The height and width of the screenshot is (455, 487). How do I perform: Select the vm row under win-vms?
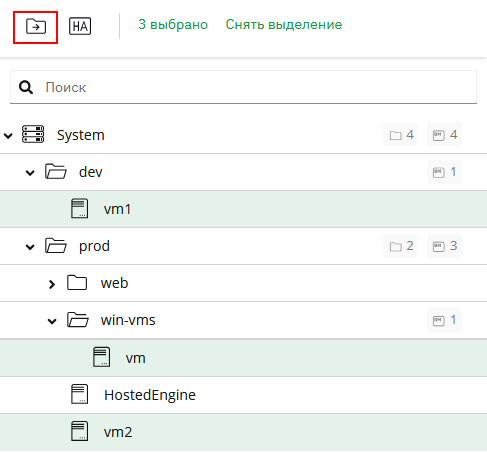(x=243, y=358)
